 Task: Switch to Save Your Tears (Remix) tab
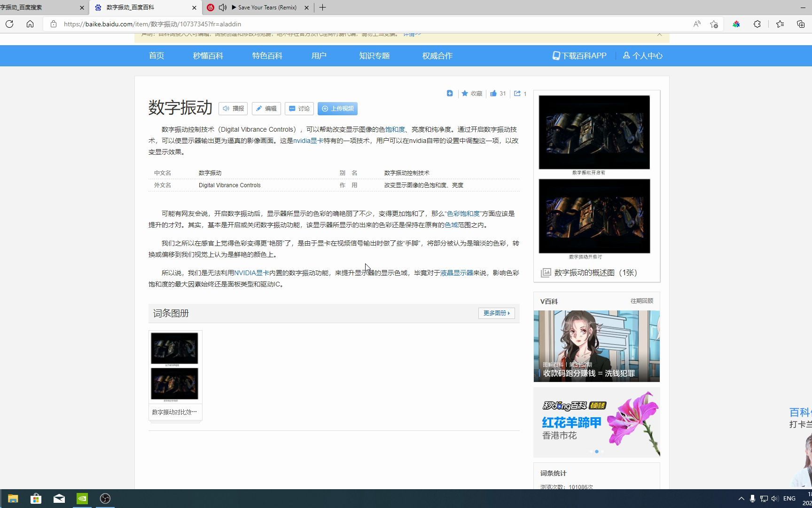[258, 8]
